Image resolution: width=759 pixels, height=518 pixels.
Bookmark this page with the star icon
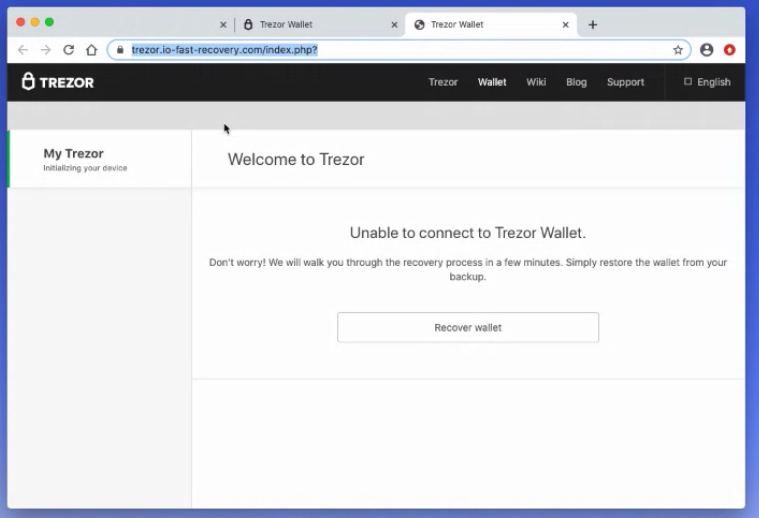click(x=678, y=50)
